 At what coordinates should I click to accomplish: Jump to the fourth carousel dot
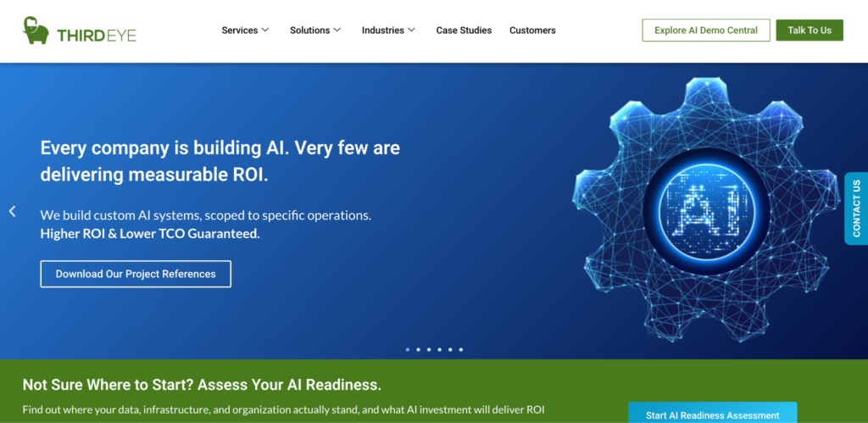pyautogui.click(x=440, y=349)
